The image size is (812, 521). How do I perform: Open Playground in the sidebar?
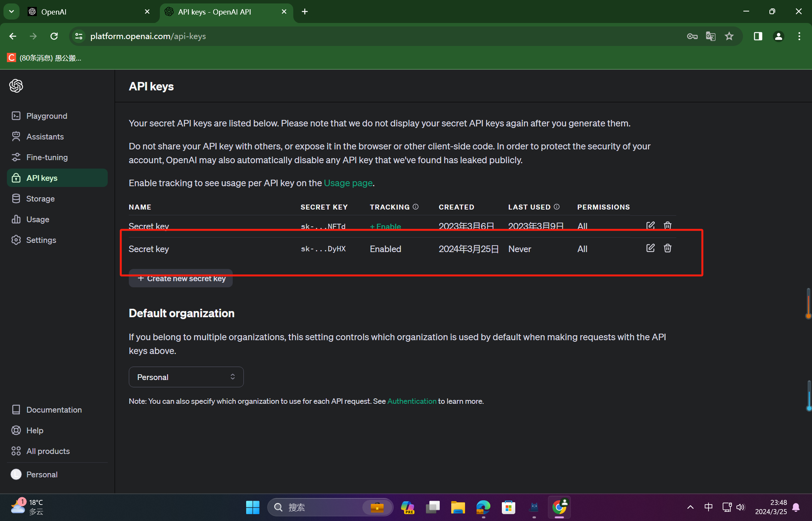tap(46, 116)
